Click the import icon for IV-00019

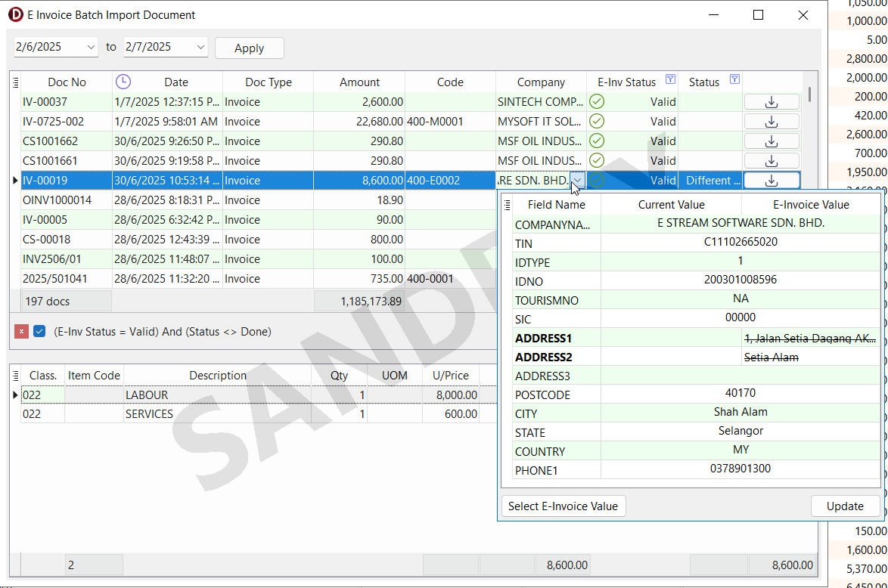[772, 181]
